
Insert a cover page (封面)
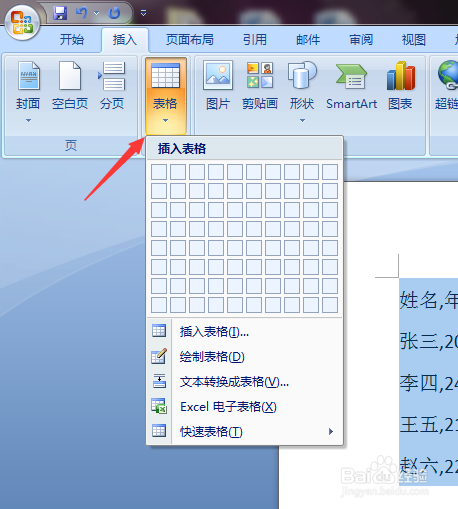[x=28, y=93]
